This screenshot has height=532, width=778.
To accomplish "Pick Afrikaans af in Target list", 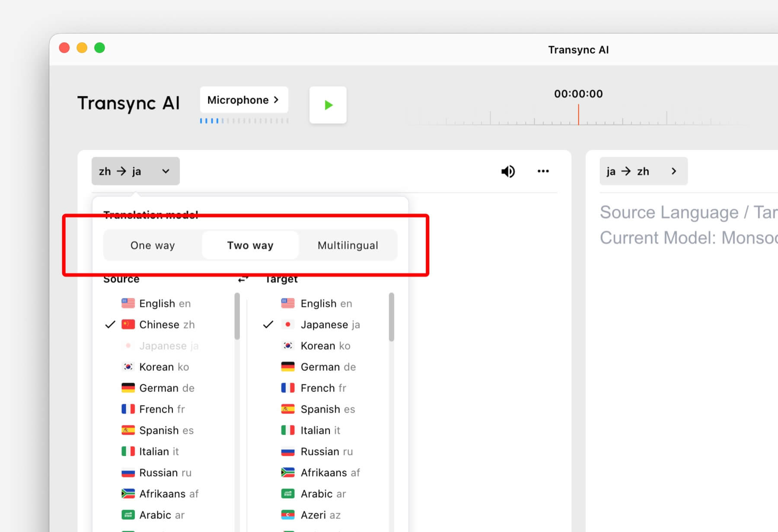I will [x=320, y=473].
